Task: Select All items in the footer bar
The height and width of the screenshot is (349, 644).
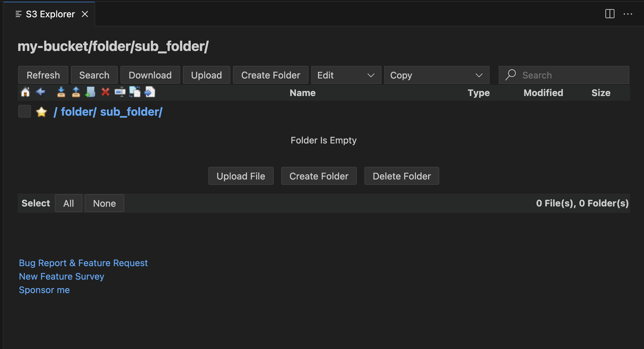Action: 68,203
